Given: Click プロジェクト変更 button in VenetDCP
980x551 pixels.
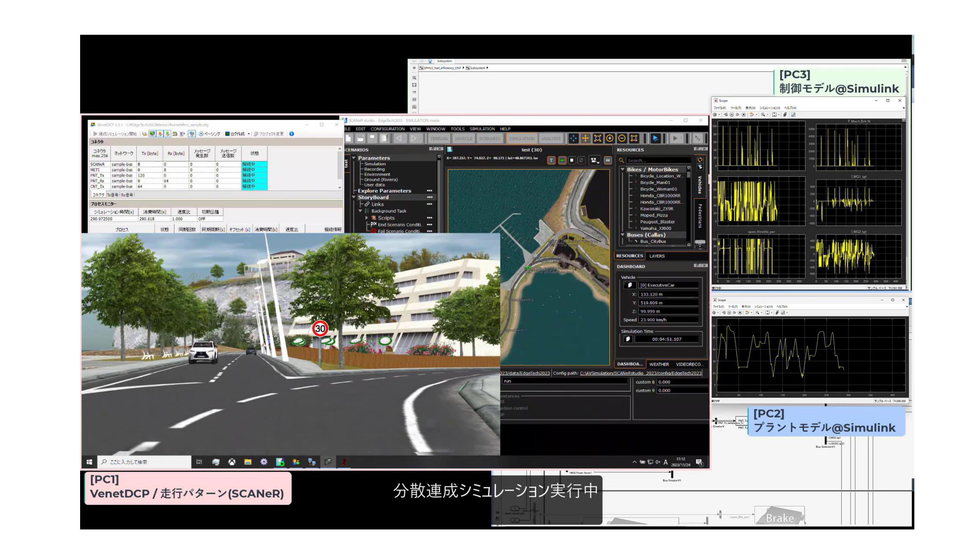Looking at the screenshot, I should pos(269,134).
